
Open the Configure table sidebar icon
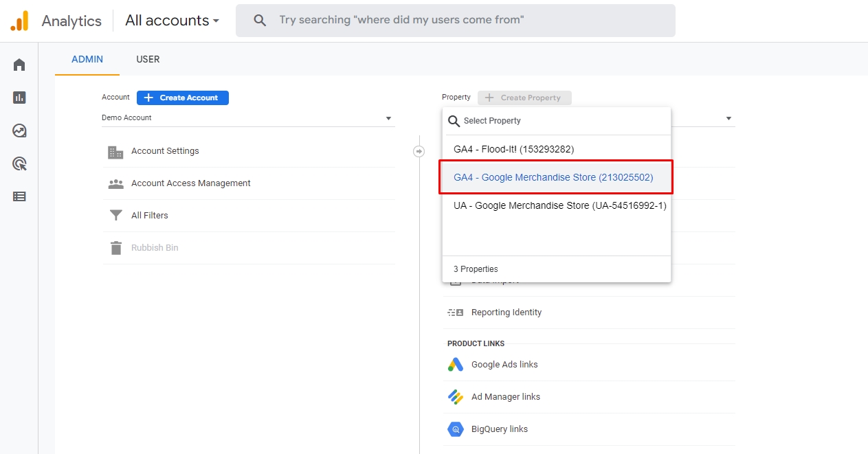coord(19,196)
